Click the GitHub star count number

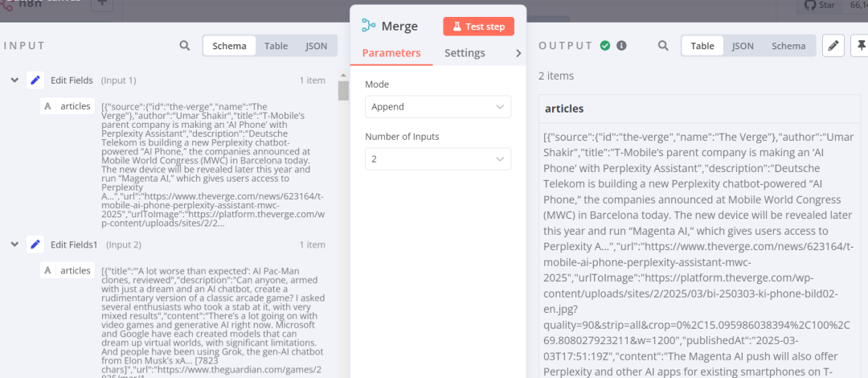click(x=858, y=5)
